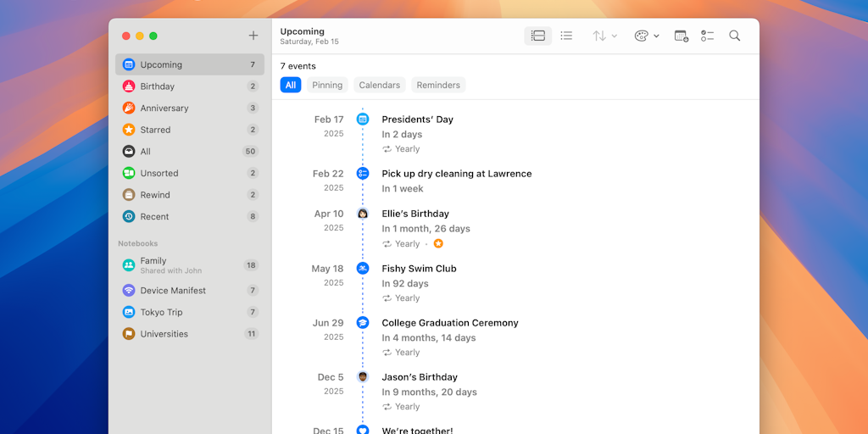Open the Starred category icon
The height and width of the screenshot is (434, 868).
pyautogui.click(x=129, y=130)
